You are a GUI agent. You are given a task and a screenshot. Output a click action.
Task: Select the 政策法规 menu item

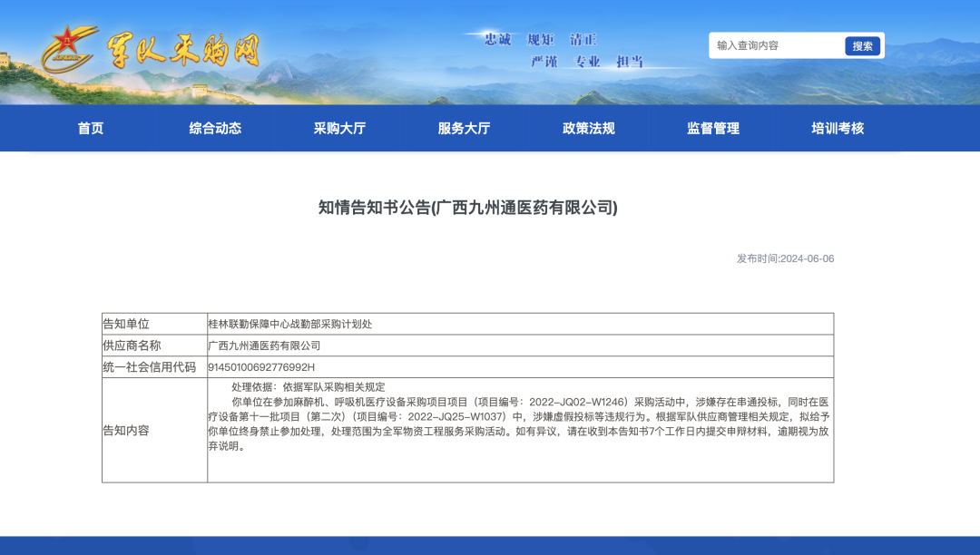[588, 129]
